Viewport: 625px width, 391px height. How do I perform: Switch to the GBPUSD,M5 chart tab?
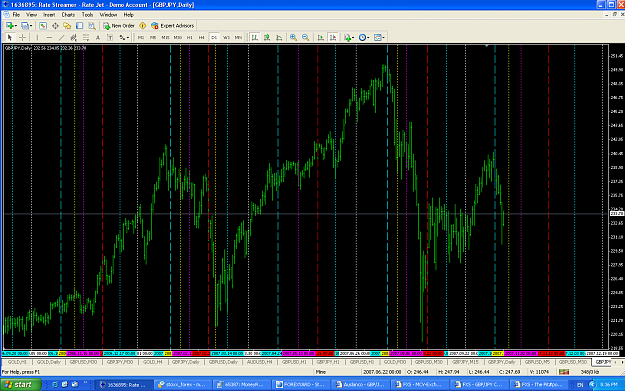coord(537,362)
